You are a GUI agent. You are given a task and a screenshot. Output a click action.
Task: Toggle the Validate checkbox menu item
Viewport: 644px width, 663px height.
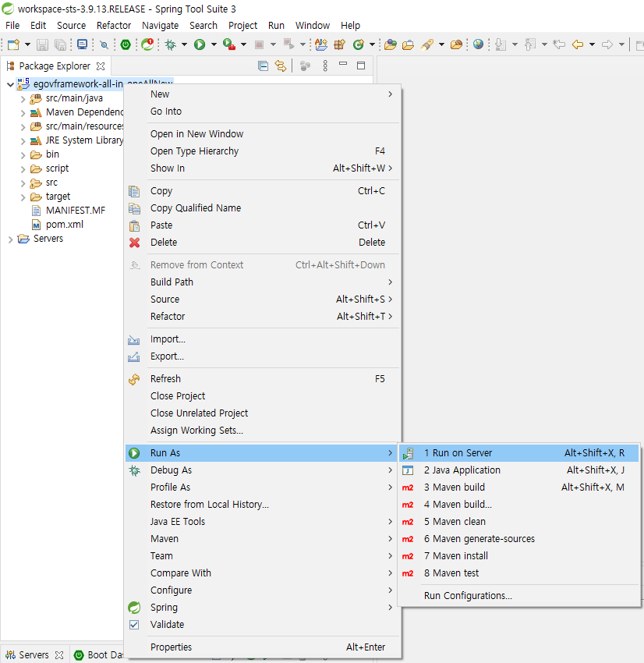click(167, 625)
